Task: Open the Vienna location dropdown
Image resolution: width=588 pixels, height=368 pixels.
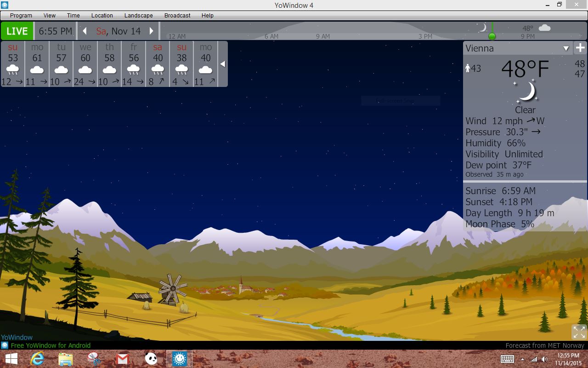Action: (x=566, y=48)
